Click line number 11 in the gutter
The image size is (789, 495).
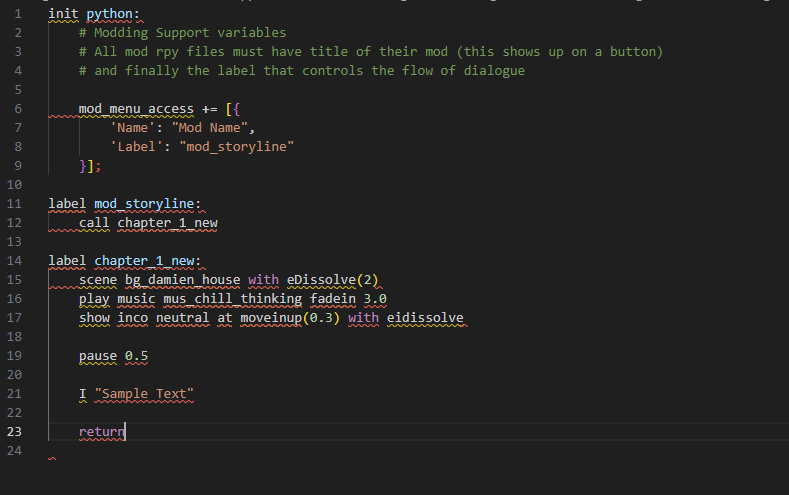(x=15, y=204)
